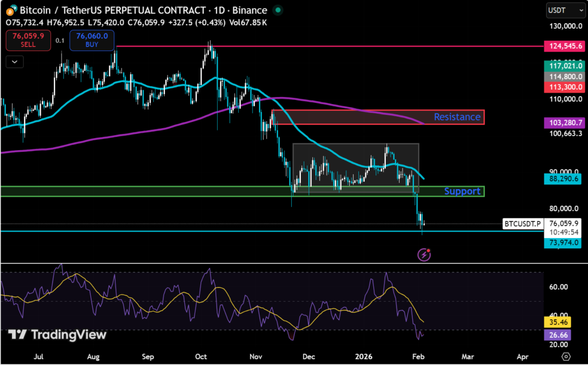Expand the chart legend chevron below SELL button

click(14, 62)
